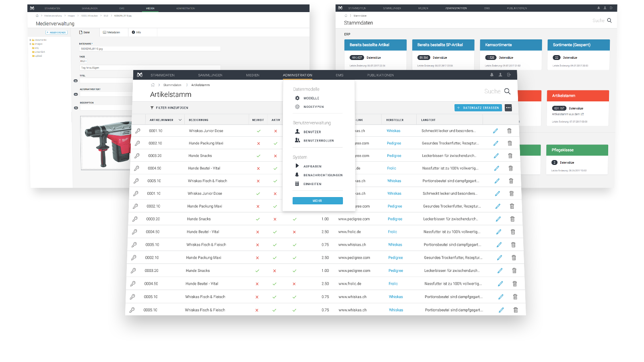Open Benachrichtigungen via the bell icon
Viewport: 644px width, 362px height.
(x=297, y=175)
